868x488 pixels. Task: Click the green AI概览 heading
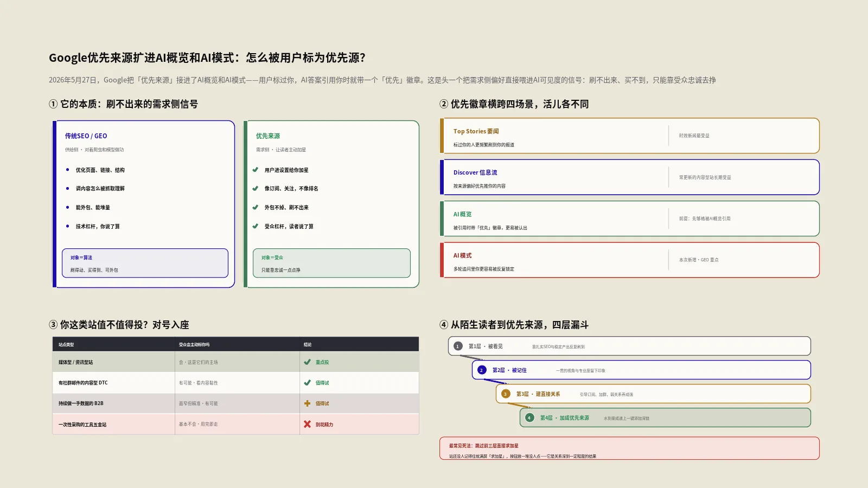pyautogui.click(x=462, y=214)
